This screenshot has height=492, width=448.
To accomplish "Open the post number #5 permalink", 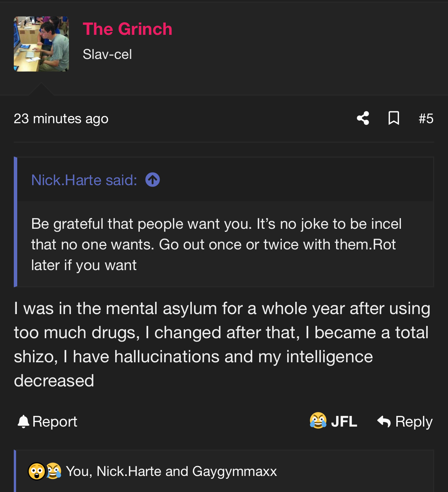I will pyautogui.click(x=426, y=119).
